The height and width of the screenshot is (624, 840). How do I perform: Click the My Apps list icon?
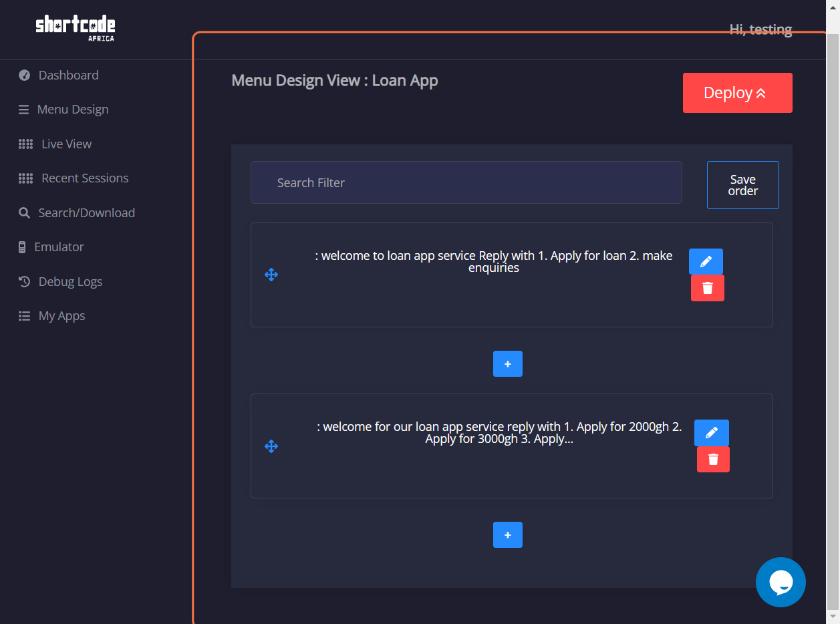click(x=24, y=316)
